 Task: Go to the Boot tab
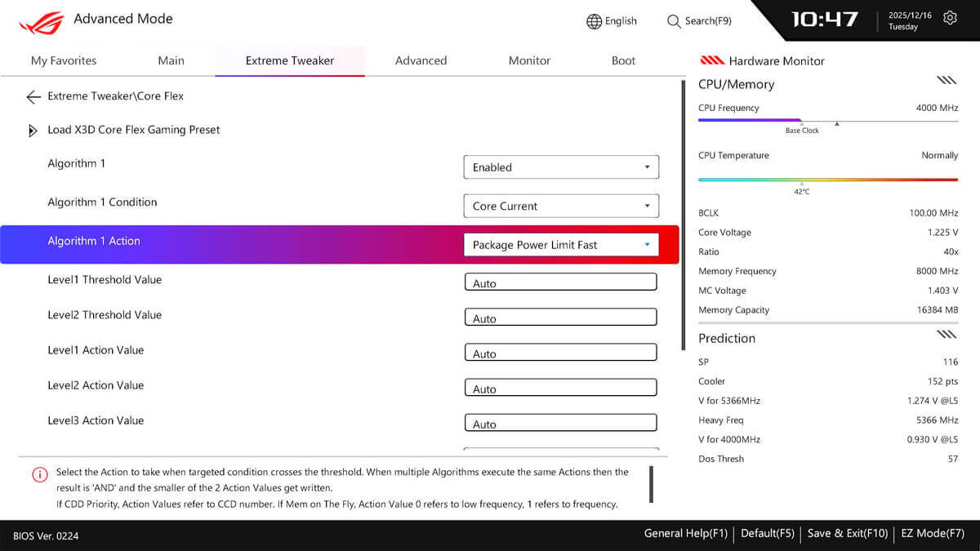[x=623, y=60]
